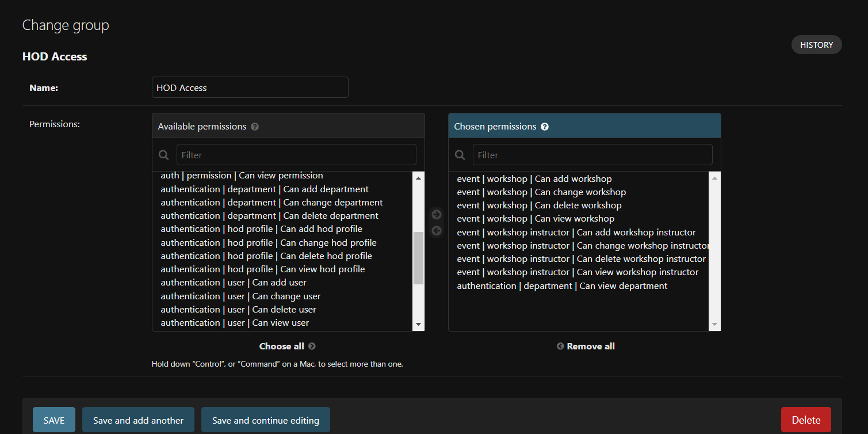
Task: Click the left arrow to remove selected permissions
Action: 437,231
